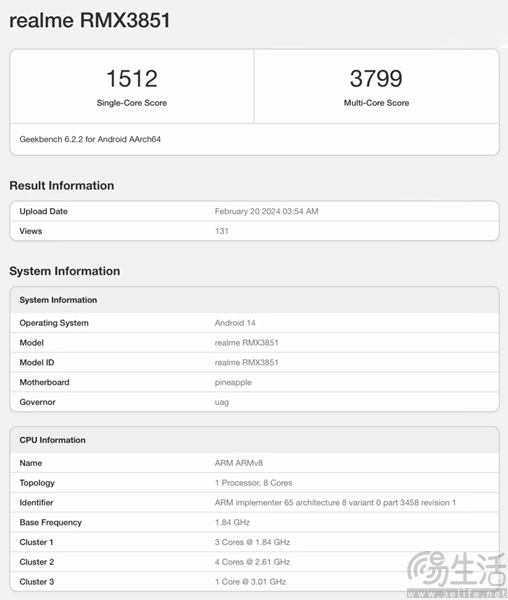The image size is (508, 600).
Task: Click the Operating System label
Action: coord(54,323)
